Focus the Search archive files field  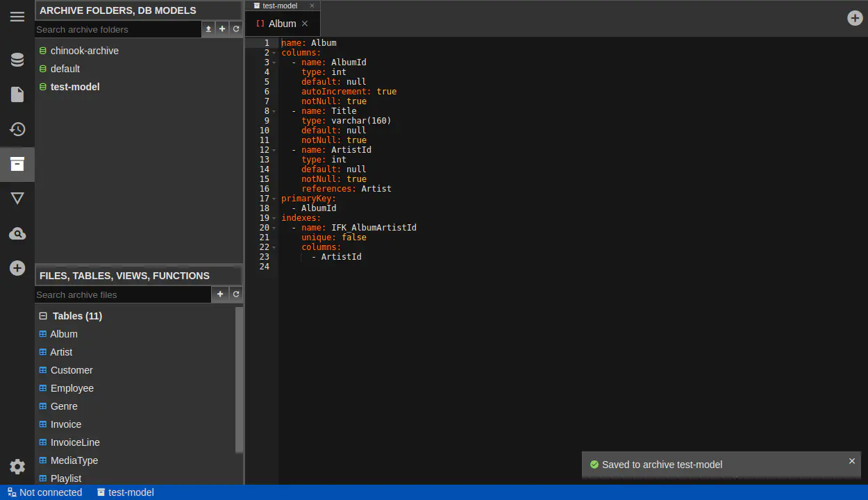click(x=122, y=294)
